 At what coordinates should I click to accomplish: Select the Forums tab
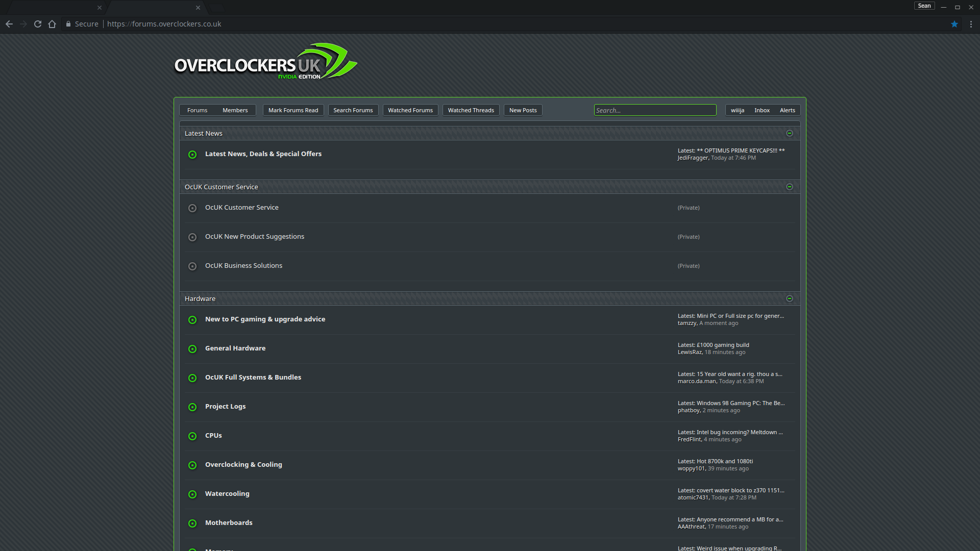[197, 110]
